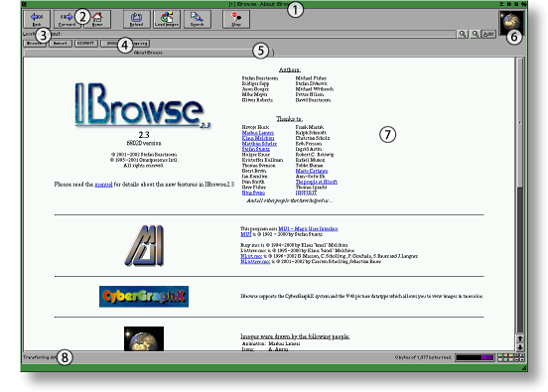Screen dimensions: 548x392
Task: Open the IBrowse fastlink button
Action: pyautogui.click(x=35, y=44)
